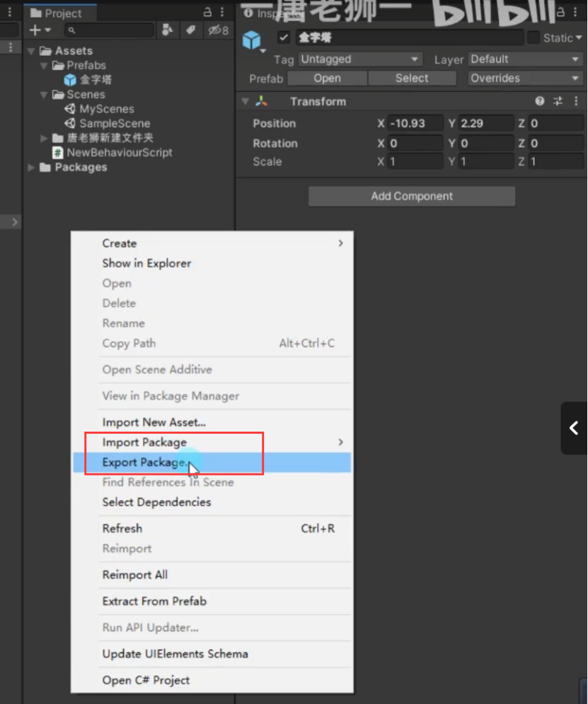Screen dimensions: 588x704
Task: Choose Open C# Project
Action: click(212, 680)
